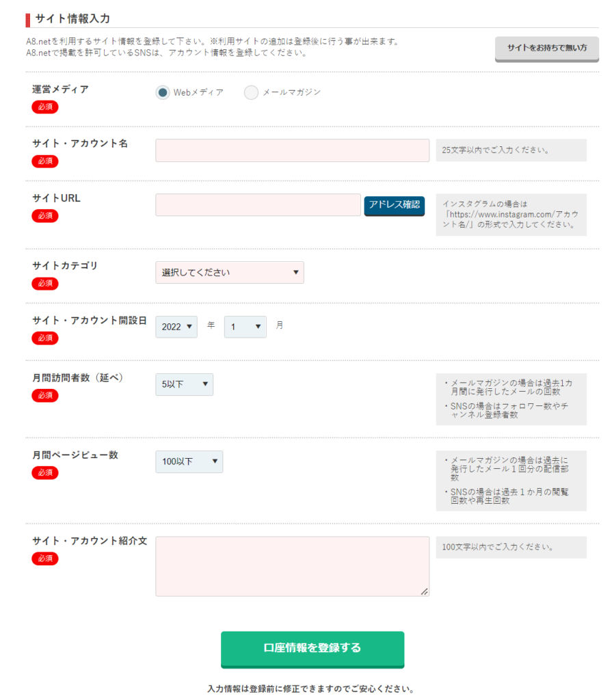Click the サイトをお持ちで無い方 button
Screen dimensions: 612x700
pyautogui.click(x=547, y=49)
